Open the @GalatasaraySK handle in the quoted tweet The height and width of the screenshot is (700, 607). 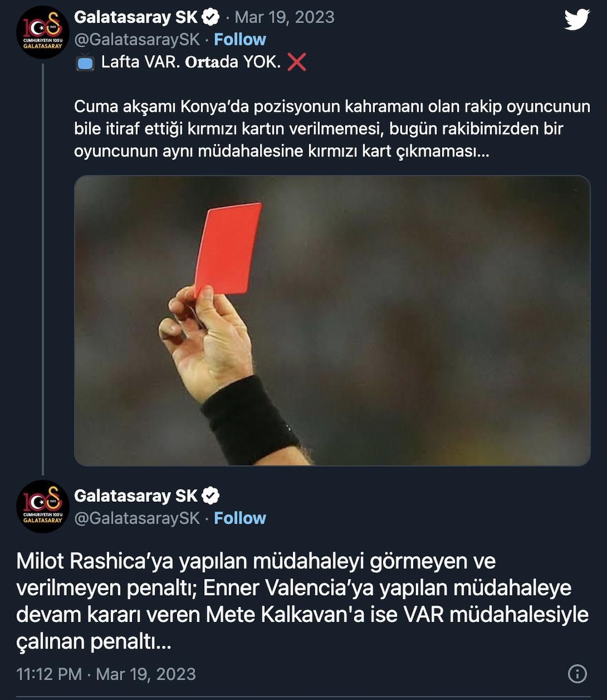137,39
